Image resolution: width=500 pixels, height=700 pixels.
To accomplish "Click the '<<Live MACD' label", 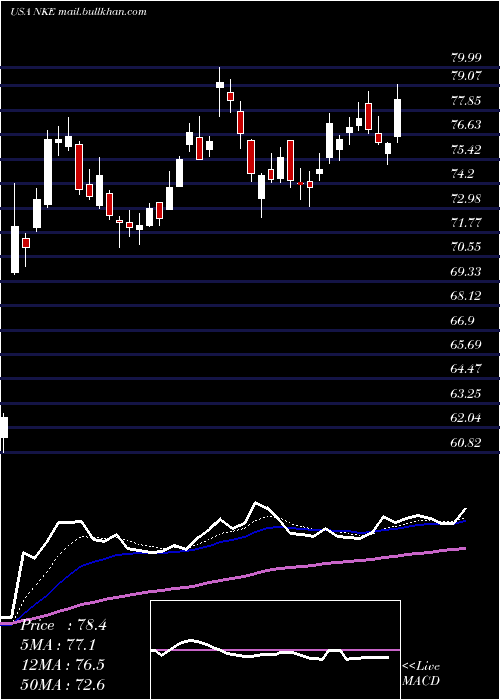I will 421,674.
